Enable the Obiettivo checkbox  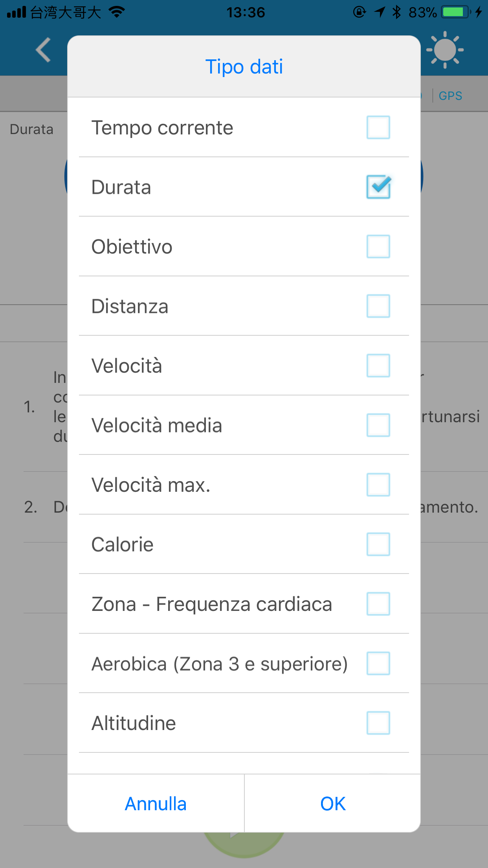click(x=378, y=246)
